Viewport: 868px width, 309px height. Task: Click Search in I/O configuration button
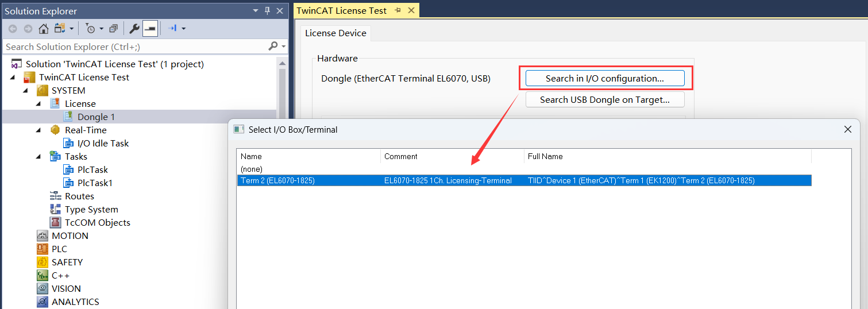[605, 78]
